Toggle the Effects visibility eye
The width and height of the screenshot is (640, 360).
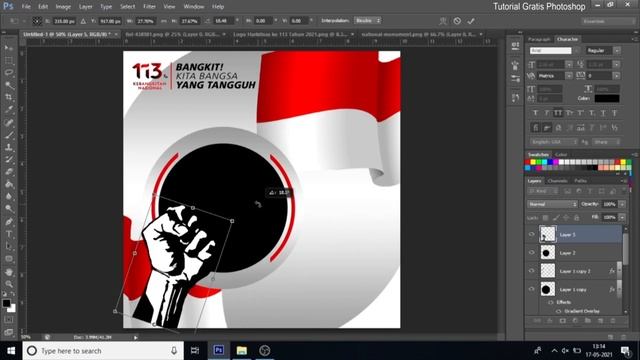click(x=551, y=302)
